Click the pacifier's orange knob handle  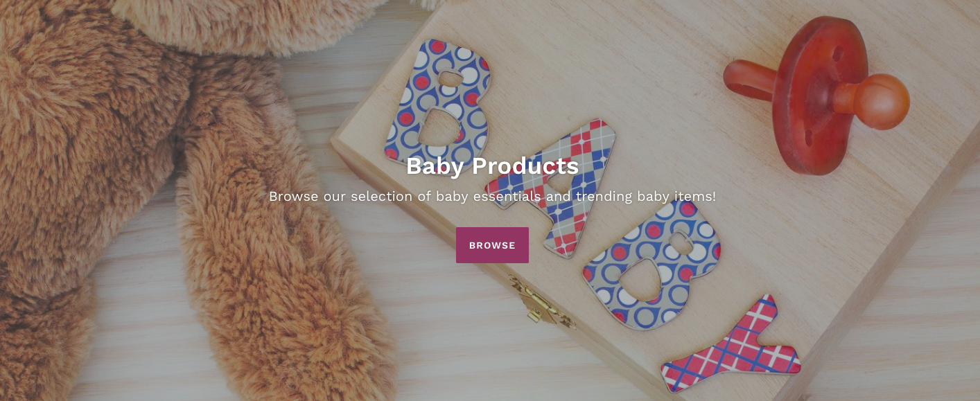(873, 101)
